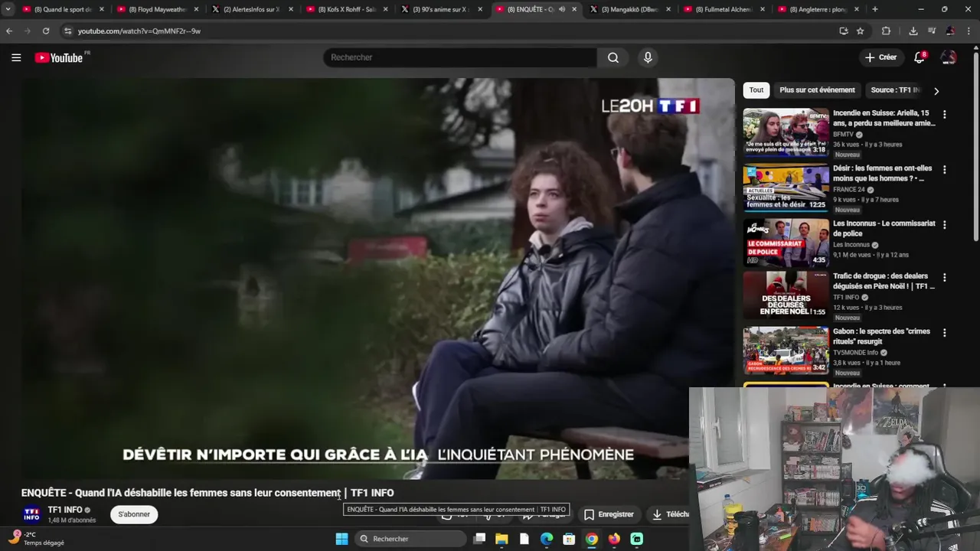Open Désir les femmes France 24 thumbnail
980x551 pixels.
(786, 187)
